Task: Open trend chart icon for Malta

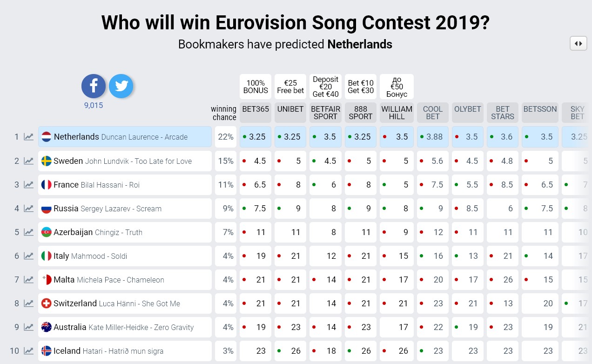Action: [x=29, y=280]
